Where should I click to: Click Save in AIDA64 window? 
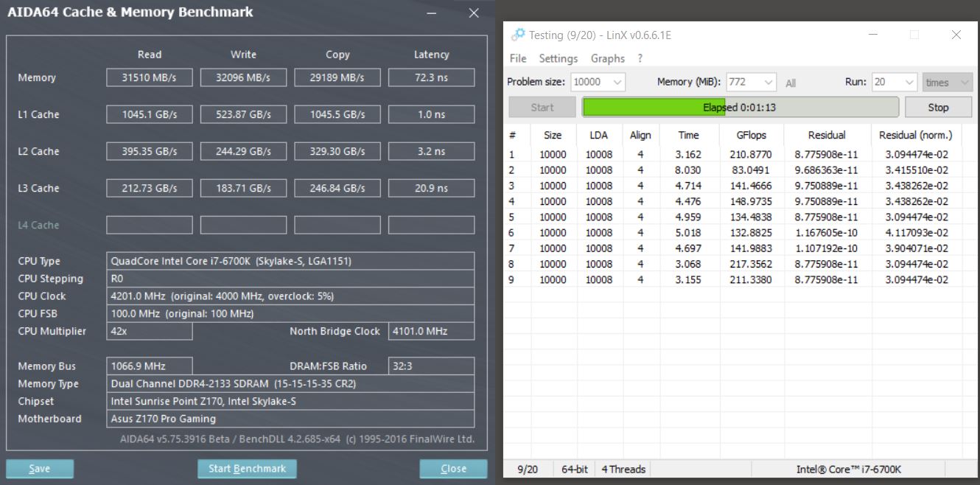(x=40, y=469)
